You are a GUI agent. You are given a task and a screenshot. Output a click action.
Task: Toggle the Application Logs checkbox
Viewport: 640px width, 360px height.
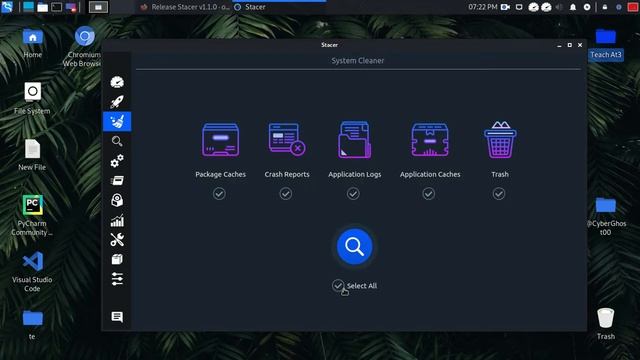click(353, 193)
